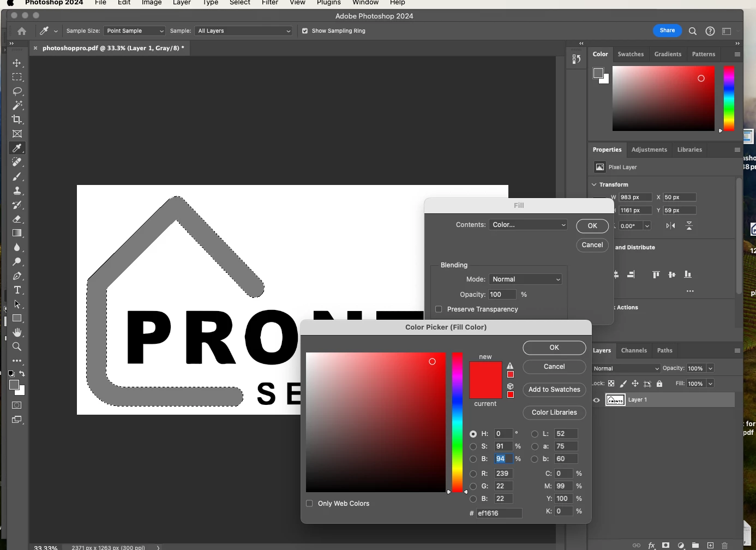The height and width of the screenshot is (550, 756).
Task: Toggle Show Sampling Ring checkbox
Action: click(x=305, y=31)
